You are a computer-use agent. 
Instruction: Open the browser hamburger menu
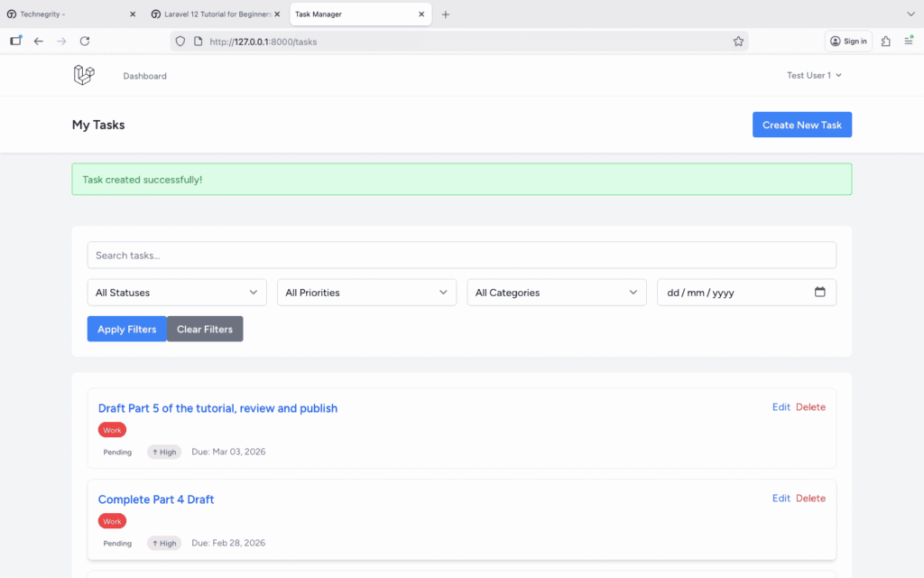coord(908,41)
